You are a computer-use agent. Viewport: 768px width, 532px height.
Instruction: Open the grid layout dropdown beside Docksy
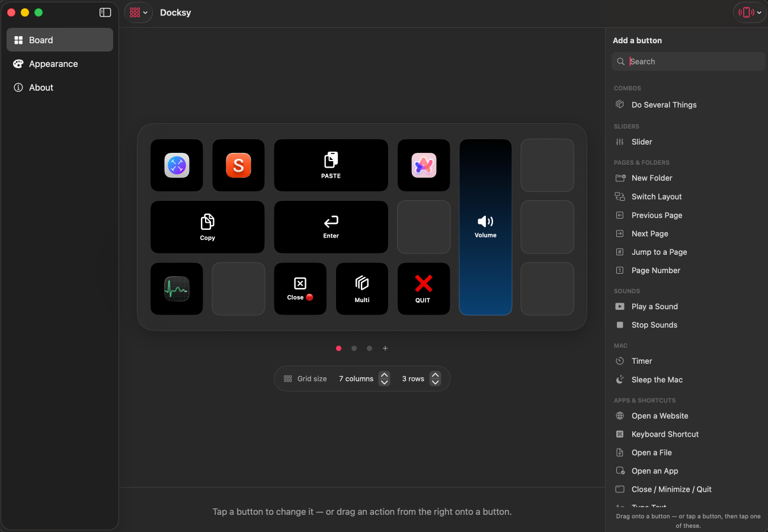pyautogui.click(x=139, y=12)
